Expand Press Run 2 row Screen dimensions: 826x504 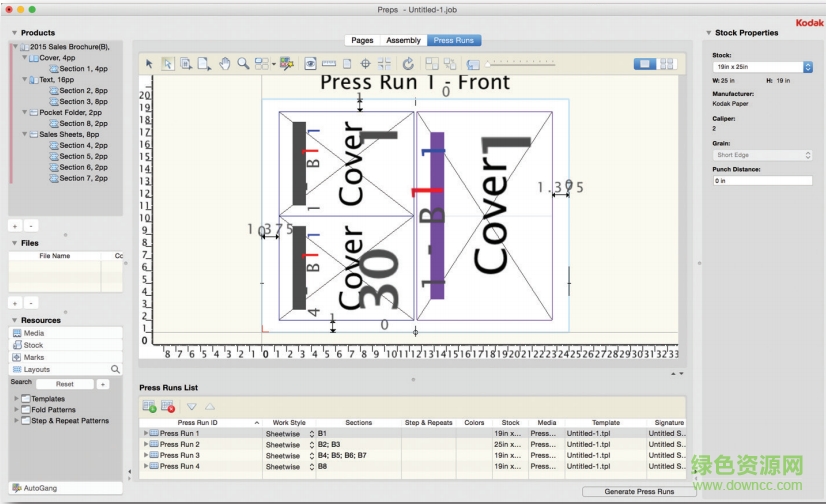coord(146,444)
